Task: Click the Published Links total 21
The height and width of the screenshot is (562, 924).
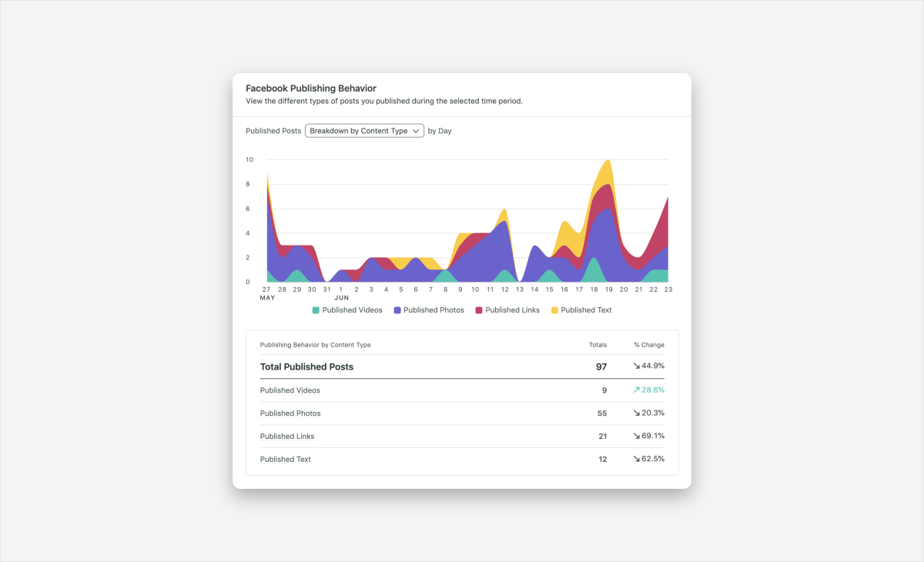Action: point(602,437)
